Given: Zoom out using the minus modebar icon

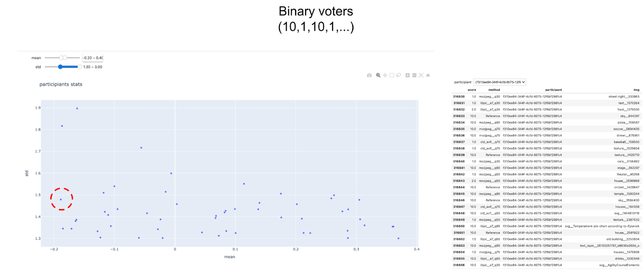Looking at the screenshot, I should [414, 75].
